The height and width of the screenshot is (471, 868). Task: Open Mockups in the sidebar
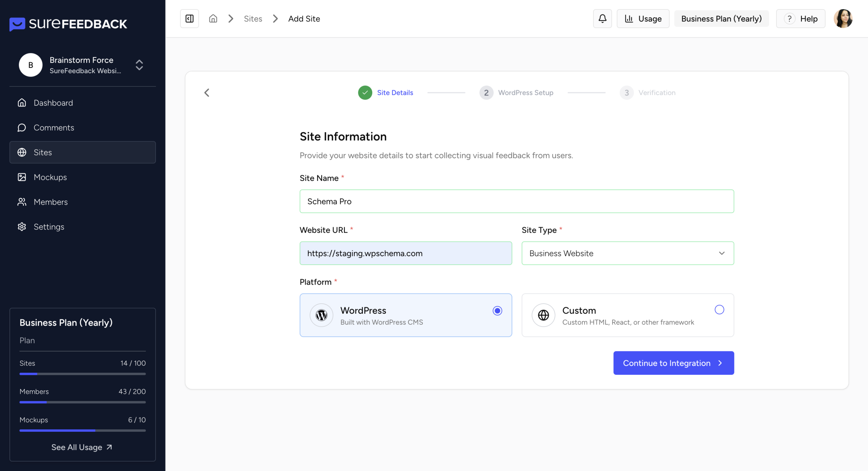50,177
